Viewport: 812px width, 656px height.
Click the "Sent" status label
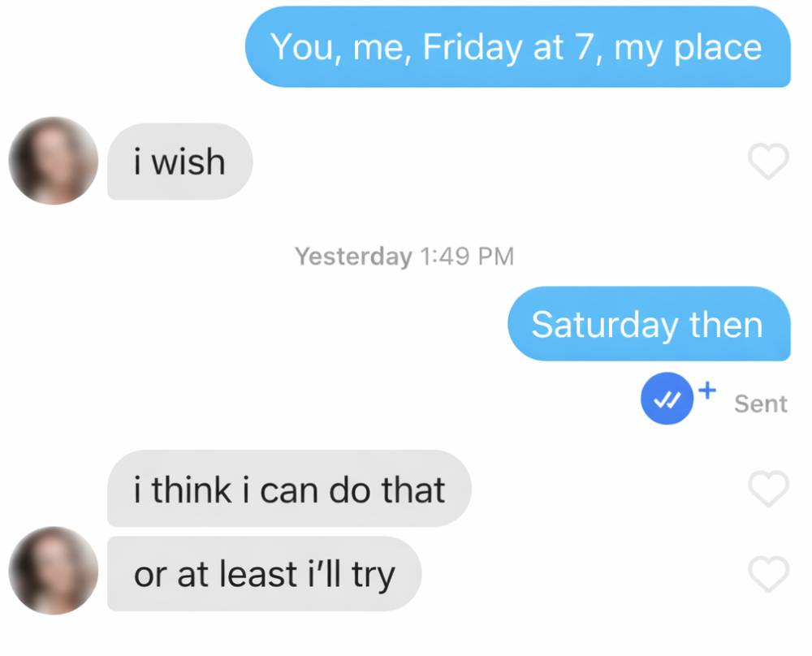point(760,403)
